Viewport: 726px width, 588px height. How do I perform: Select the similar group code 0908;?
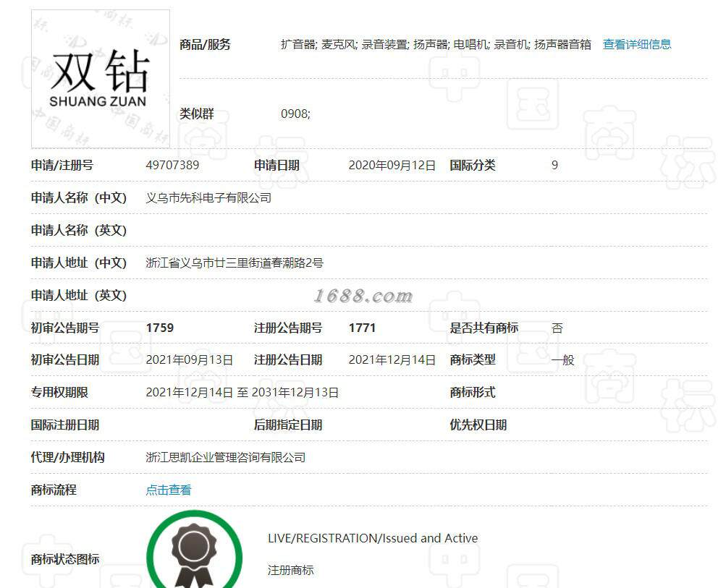click(x=295, y=114)
